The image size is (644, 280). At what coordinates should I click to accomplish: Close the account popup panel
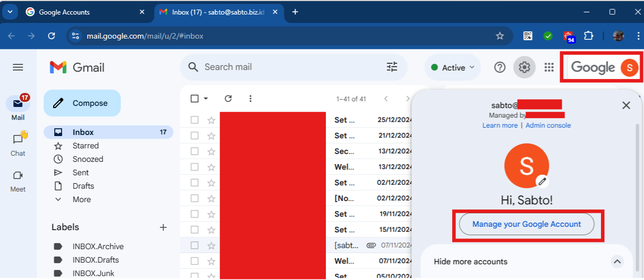[x=626, y=105]
